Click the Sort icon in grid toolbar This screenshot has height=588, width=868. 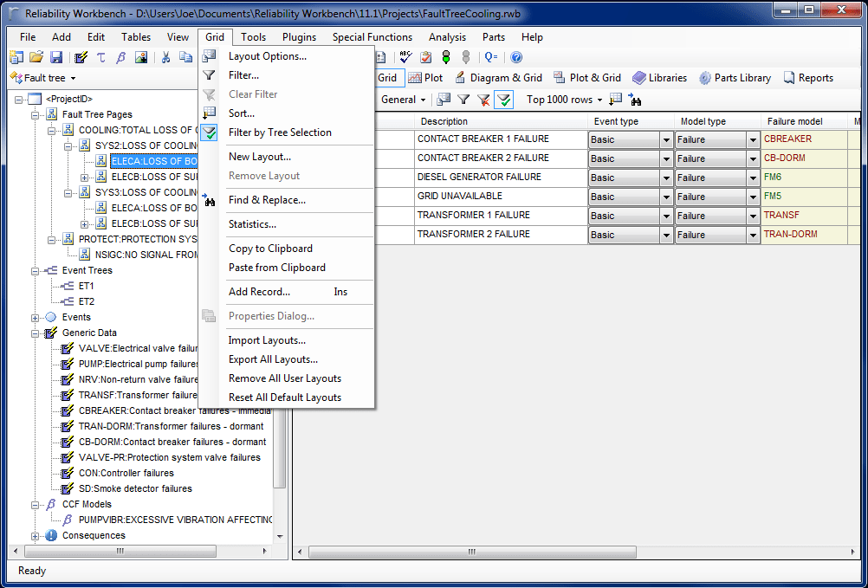614,100
